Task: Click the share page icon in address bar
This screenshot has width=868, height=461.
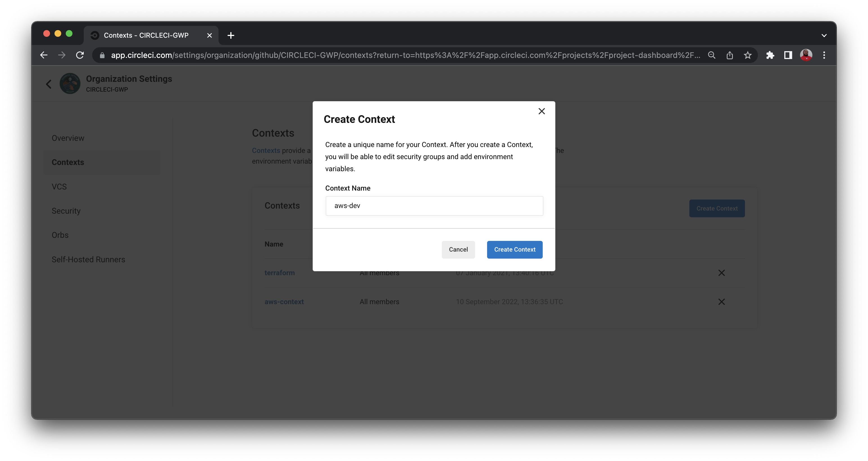Action: tap(730, 55)
